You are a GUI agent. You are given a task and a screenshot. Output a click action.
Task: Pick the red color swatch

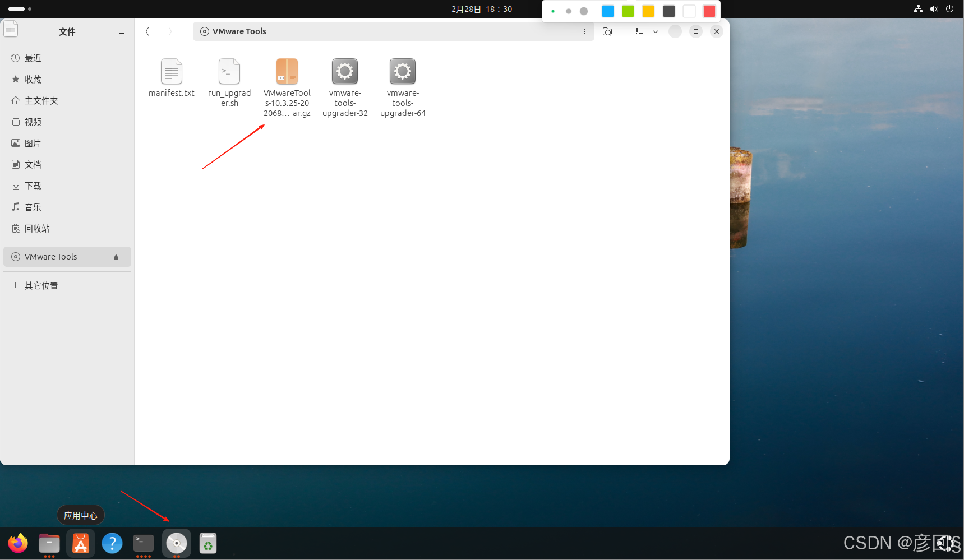pyautogui.click(x=709, y=11)
